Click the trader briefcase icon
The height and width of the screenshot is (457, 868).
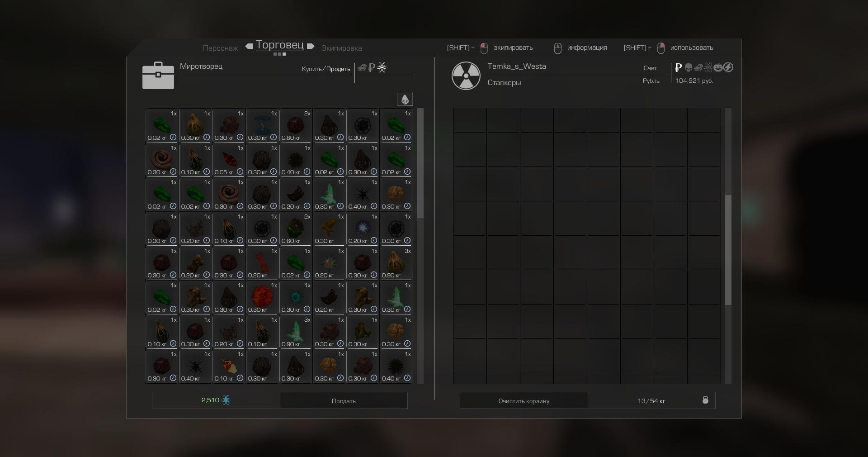pyautogui.click(x=158, y=76)
